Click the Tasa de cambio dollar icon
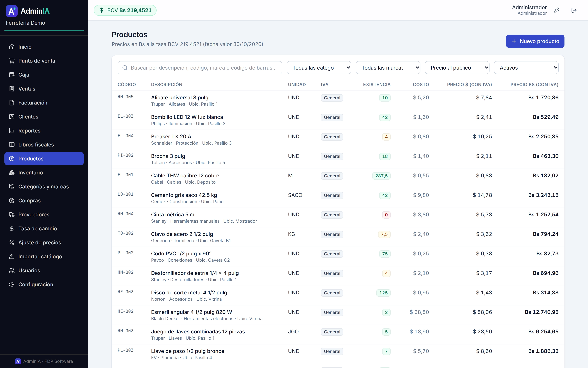 point(12,229)
